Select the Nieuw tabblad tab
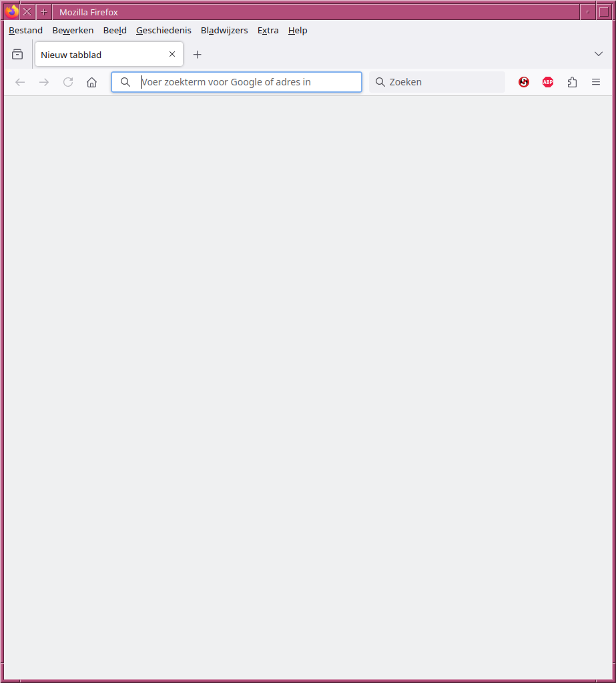 [x=109, y=55]
